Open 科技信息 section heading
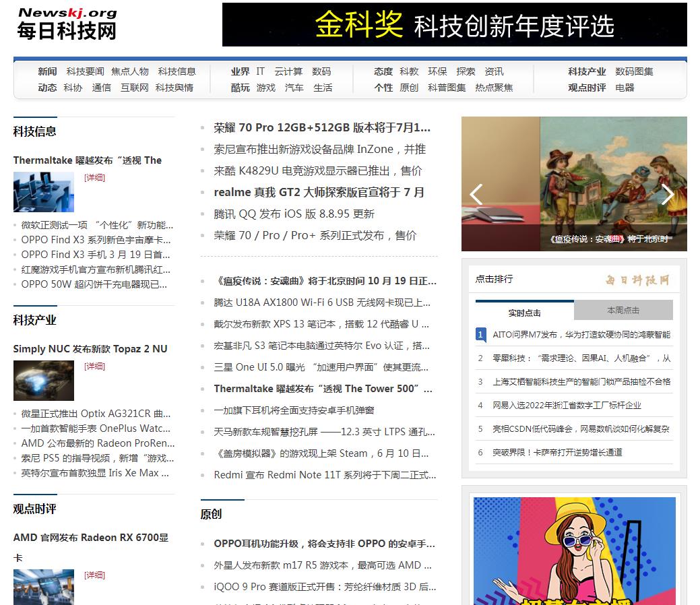The height and width of the screenshot is (605, 700). click(x=35, y=132)
